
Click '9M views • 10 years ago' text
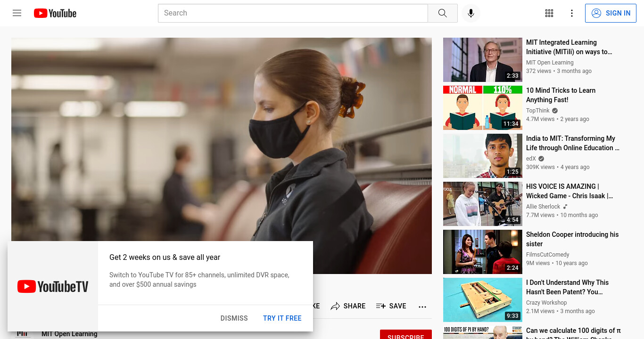click(557, 263)
